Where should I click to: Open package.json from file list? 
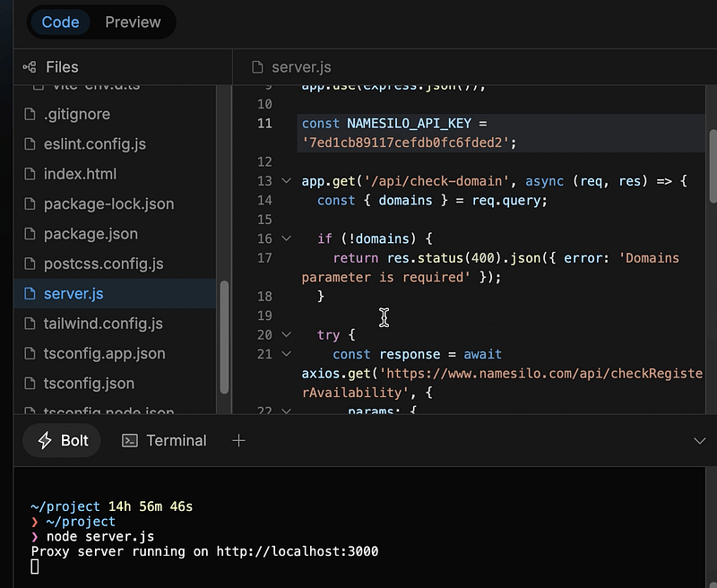[91, 234]
